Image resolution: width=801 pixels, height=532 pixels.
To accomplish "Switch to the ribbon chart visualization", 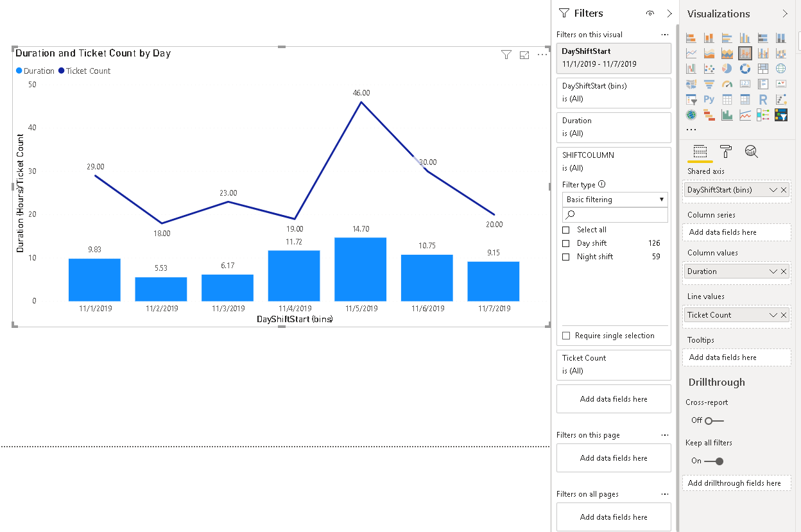I will [781, 53].
